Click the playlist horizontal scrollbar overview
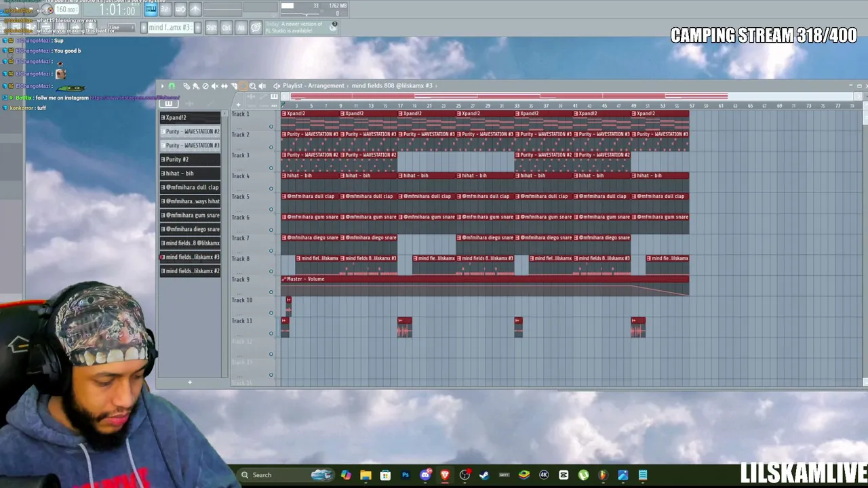Screen dimensions: 868x488 click(x=570, y=96)
